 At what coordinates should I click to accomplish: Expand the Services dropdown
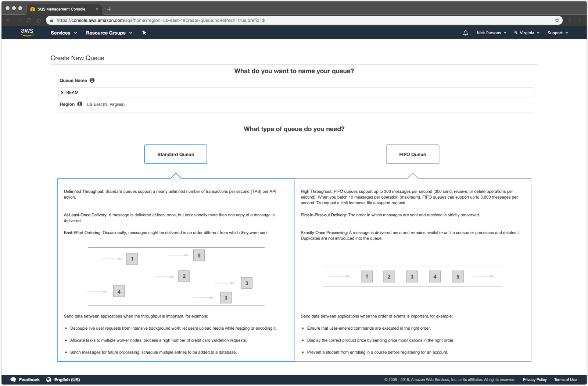(x=64, y=33)
